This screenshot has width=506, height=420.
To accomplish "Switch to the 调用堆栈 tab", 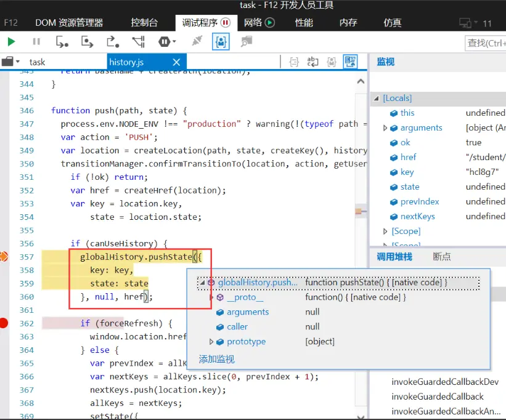I will pos(394,257).
